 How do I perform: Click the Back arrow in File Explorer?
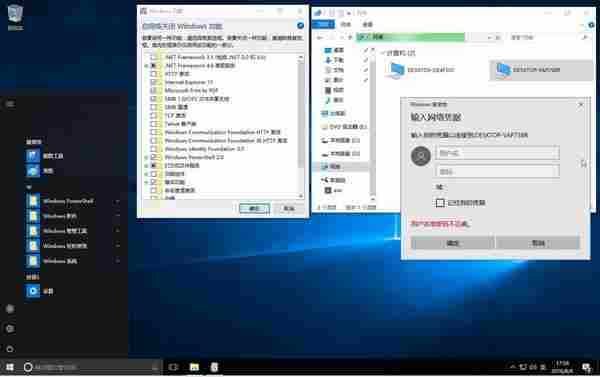point(320,38)
